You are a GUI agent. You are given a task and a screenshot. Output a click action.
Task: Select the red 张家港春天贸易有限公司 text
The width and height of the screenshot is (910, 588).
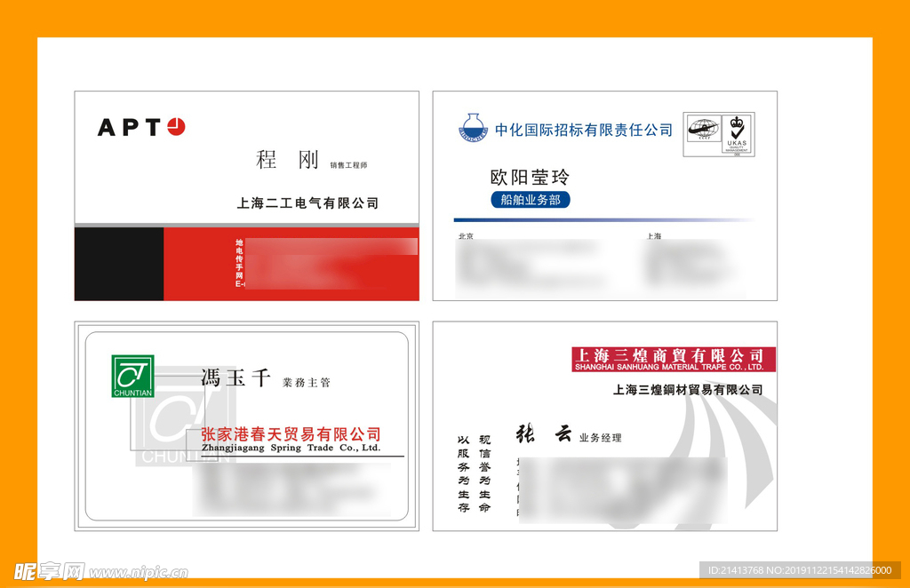click(x=291, y=433)
